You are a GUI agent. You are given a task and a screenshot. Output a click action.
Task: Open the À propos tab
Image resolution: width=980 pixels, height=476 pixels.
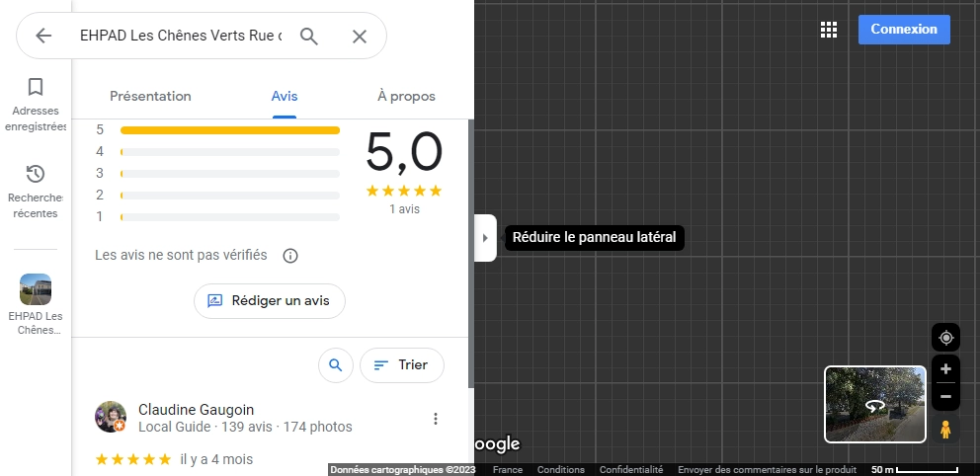pos(406,96)
